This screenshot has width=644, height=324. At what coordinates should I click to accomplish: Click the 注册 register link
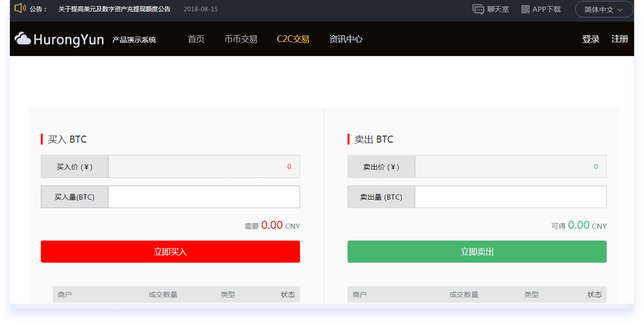click(x=620, y=39)
